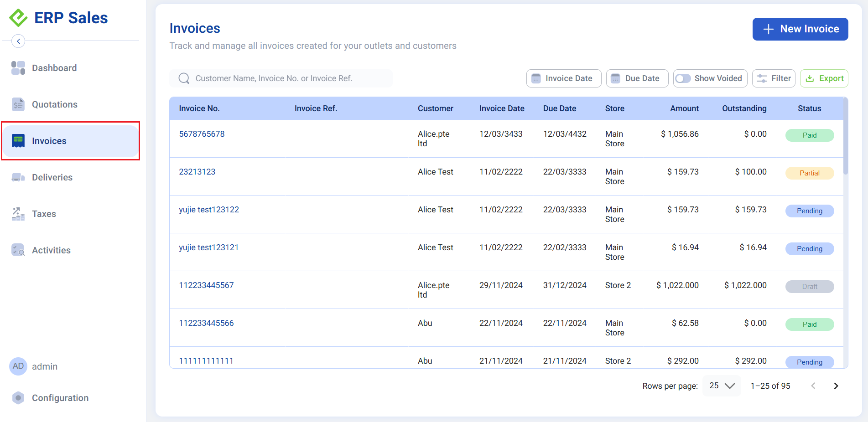Select the Quotations sidebar icon
This screenshot has height=422, width=868.
[x=18, y=104]
